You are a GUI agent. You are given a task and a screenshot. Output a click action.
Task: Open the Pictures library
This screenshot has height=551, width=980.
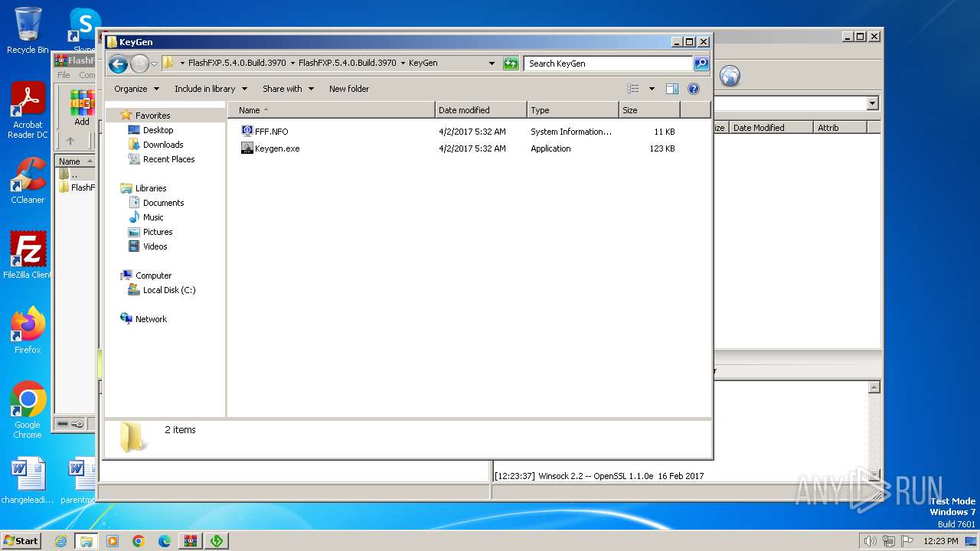click(x=158, y=232)
